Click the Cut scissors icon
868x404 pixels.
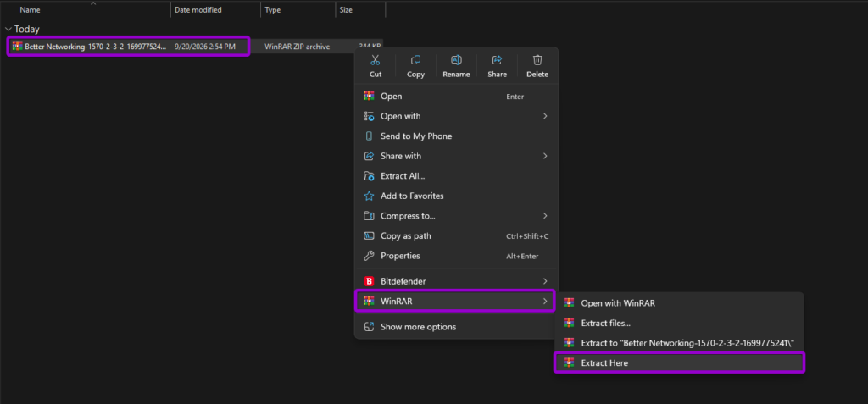[x=376, y=60]
